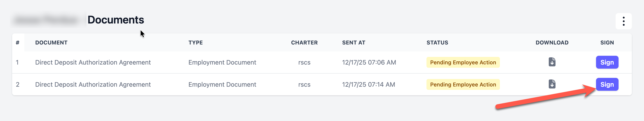The height and width of the screenshot is (121, 644).
Task: Click the 12/17/25 07:06 AM timestamp
Action: coord(369,62)
